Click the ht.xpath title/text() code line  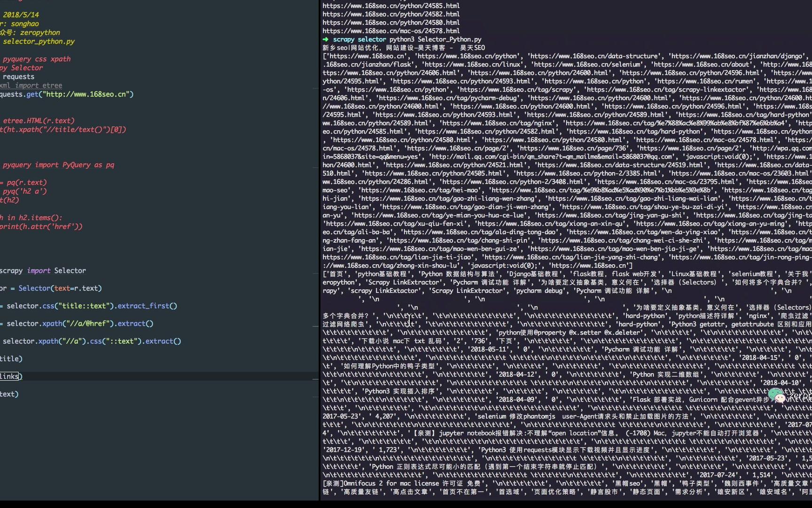63,129
